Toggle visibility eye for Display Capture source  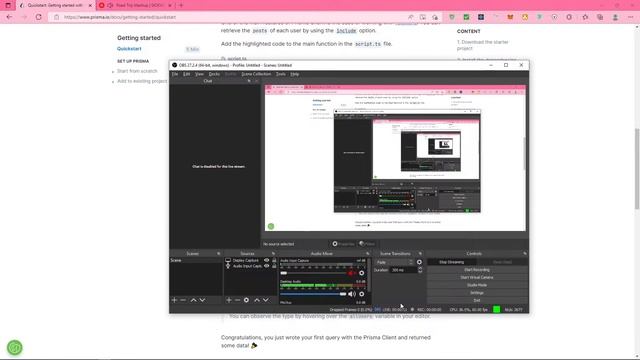[267, 260]
